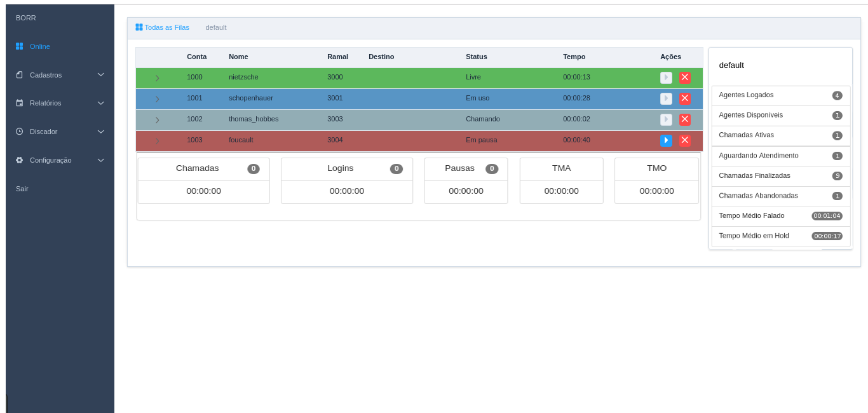Image resolution: width=868 pixels, height=413 pixels.
Task: Click play button in schopenhauer row
Action: [x=666, y=98]
